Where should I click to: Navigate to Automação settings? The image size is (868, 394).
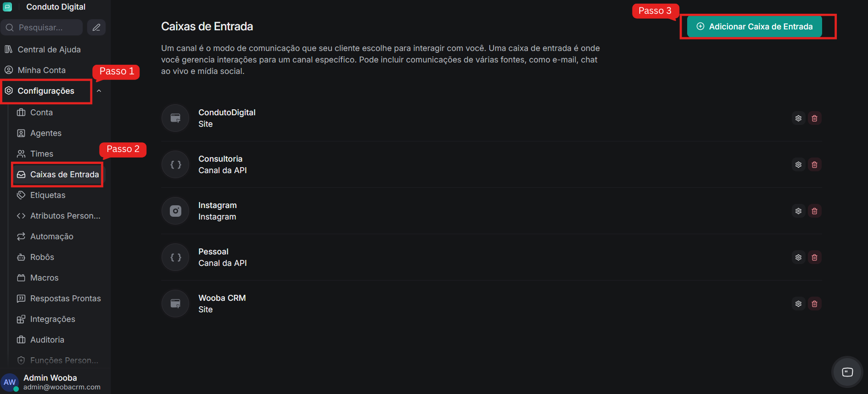[51, 236]
